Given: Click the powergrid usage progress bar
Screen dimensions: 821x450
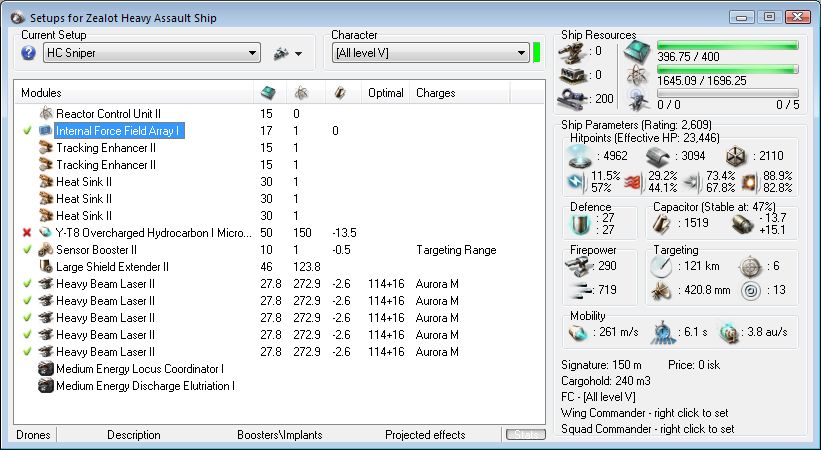Looking at the screenshot, I should (x=727, y=69).
